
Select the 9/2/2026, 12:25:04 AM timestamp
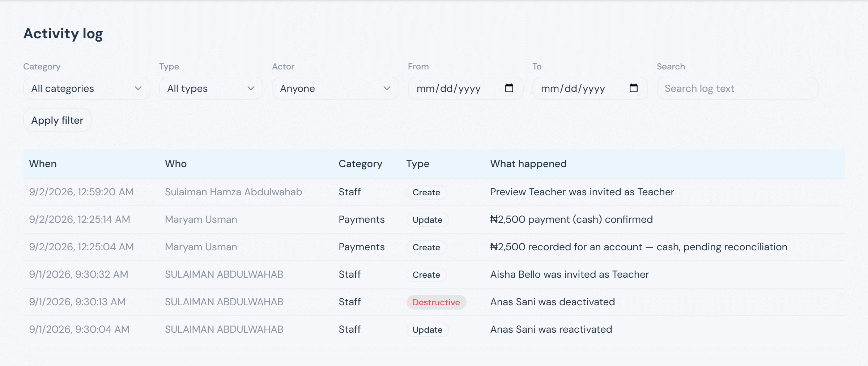coord(81,247)
